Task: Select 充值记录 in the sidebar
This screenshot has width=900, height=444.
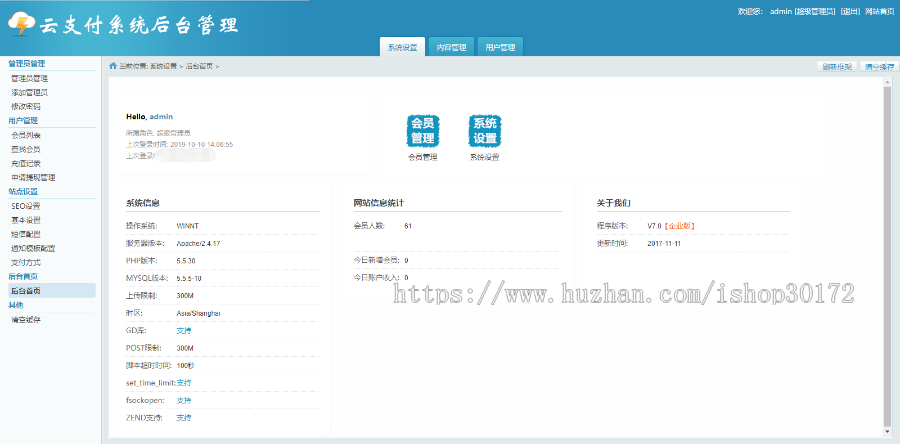Action: point(26,163)
